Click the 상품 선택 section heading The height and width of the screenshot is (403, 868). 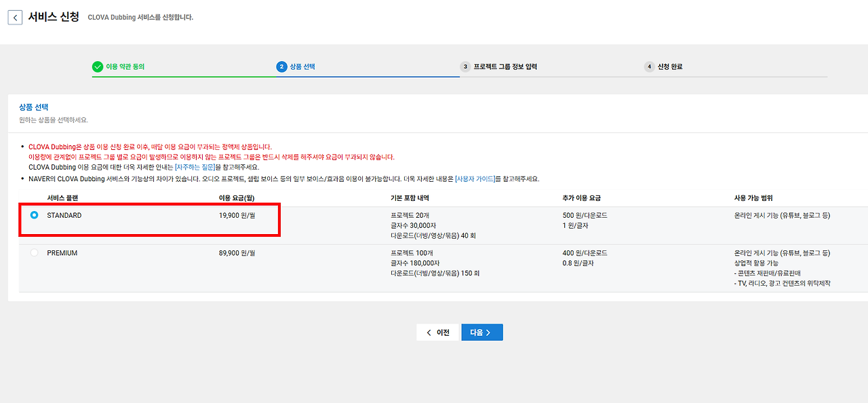(33, 107)
